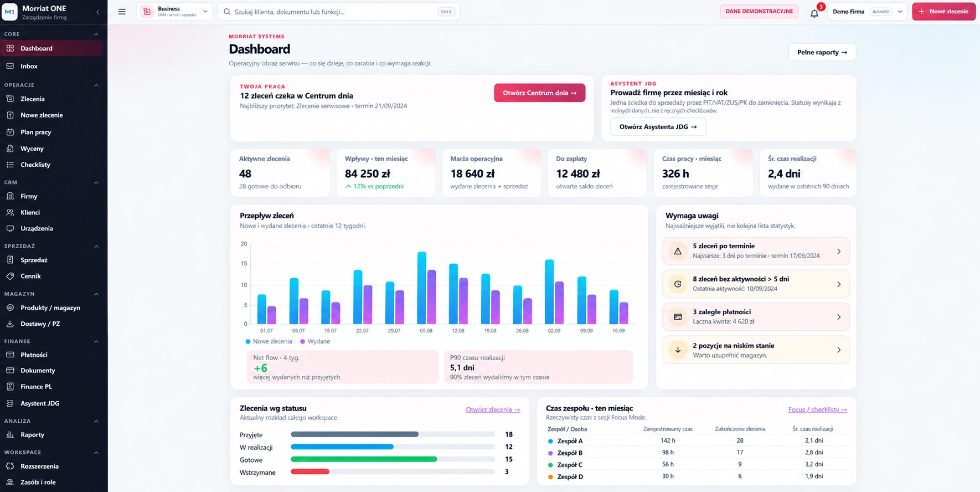Click the hamburger menu icon
This screenshot has height=492, width=980.
122,12
